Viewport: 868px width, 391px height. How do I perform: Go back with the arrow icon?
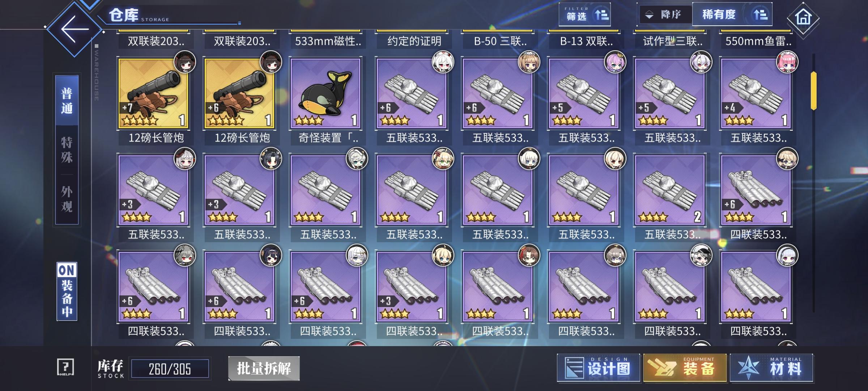tap(75, 29)
